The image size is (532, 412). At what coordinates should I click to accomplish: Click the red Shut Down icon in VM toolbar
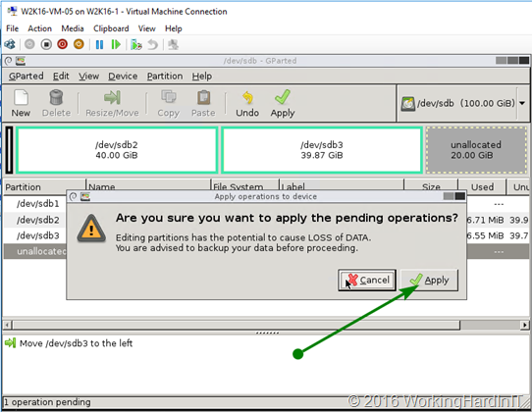pos(63,44)
